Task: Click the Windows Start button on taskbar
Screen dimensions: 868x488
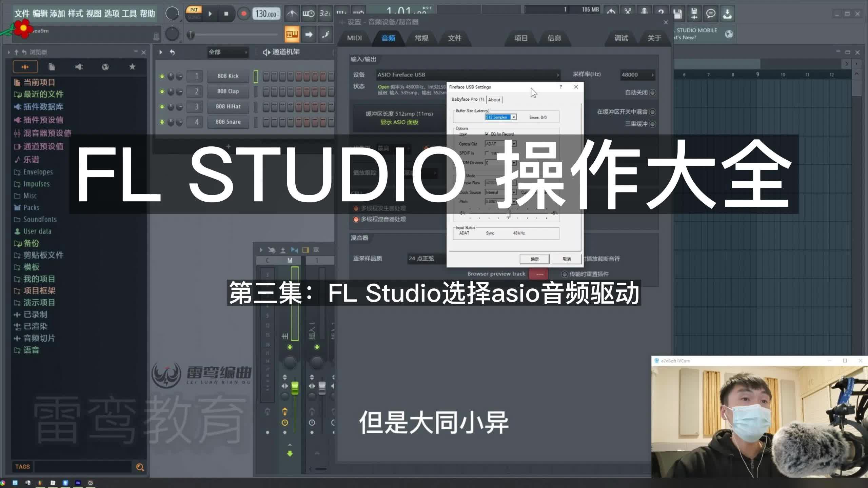Action: pos(15,483)
